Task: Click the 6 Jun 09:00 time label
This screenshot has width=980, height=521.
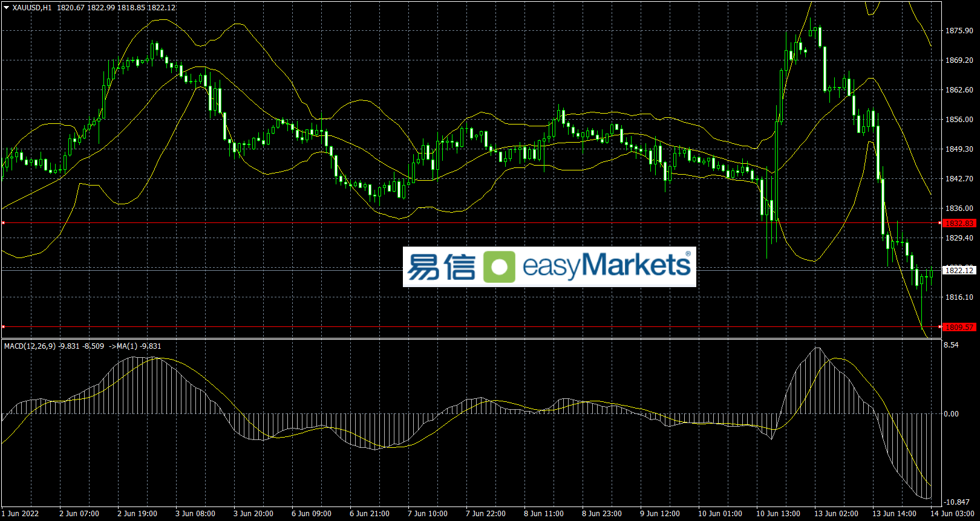Action: (312, 514)
